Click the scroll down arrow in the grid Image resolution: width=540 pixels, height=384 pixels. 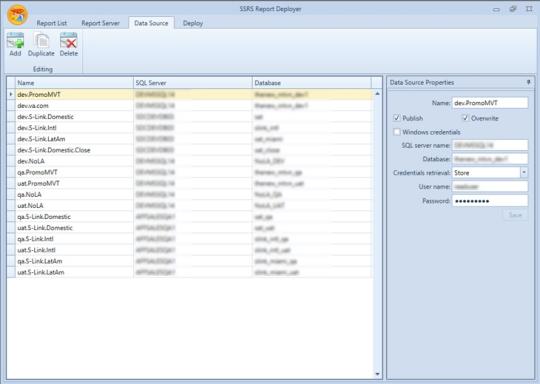click(x=377, y=374)
